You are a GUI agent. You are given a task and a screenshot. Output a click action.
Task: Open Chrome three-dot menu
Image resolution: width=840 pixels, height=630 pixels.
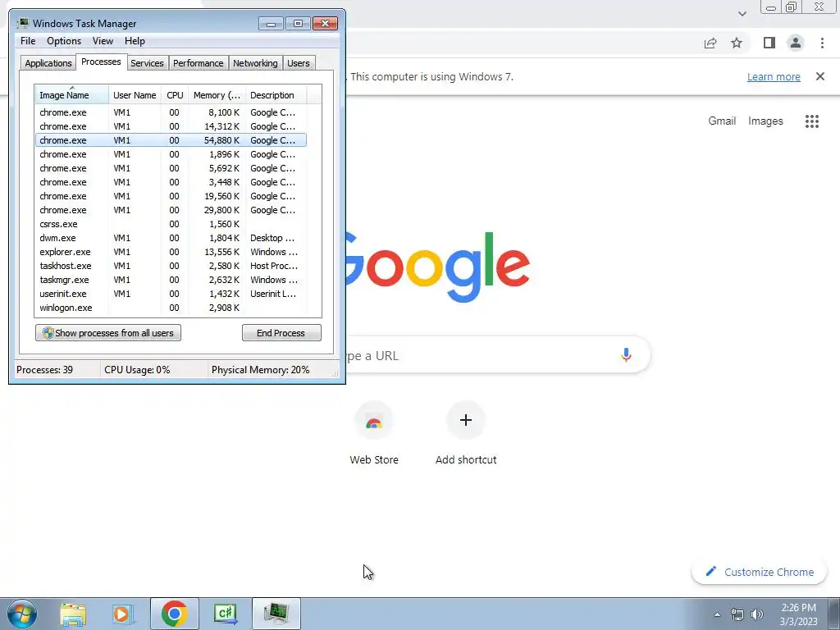tap(822, 43)
